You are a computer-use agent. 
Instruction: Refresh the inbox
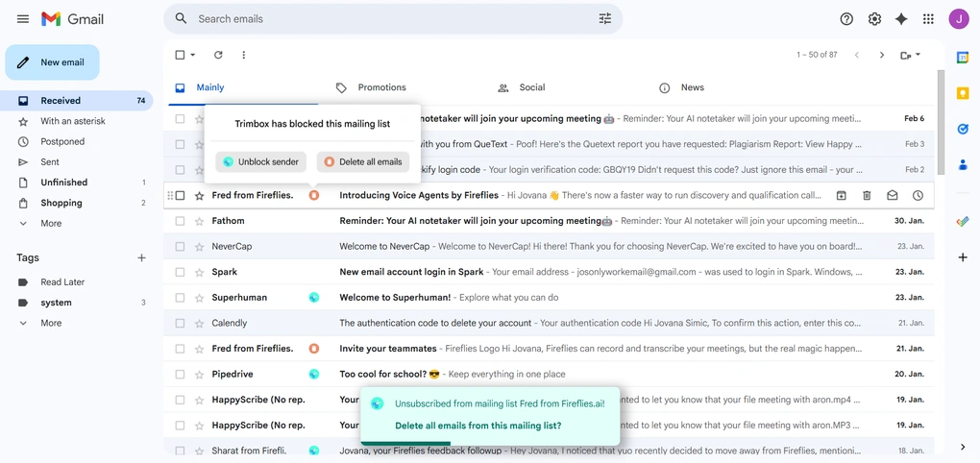[218, 55]
